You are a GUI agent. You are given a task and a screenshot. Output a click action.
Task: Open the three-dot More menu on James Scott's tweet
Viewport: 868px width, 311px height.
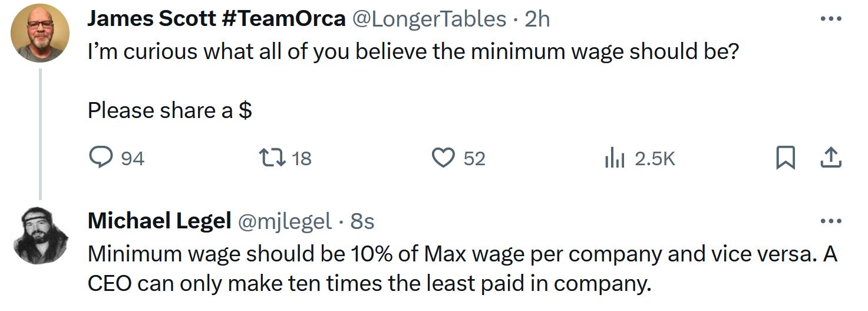pyautogui.click(x=831, y=19)
